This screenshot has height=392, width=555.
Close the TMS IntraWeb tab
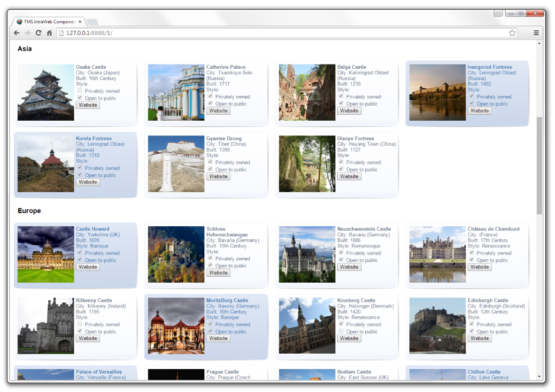coord(80,22)
